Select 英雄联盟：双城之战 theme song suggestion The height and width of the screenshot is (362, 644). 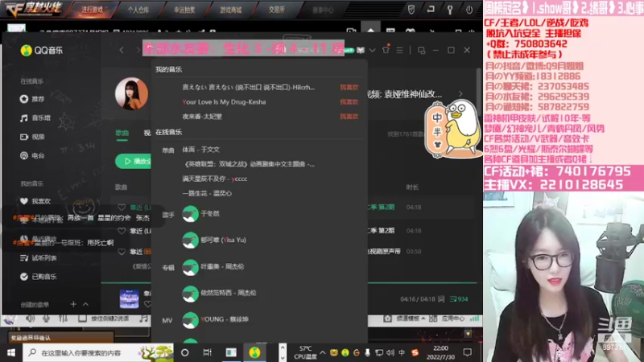coord(249,164)
